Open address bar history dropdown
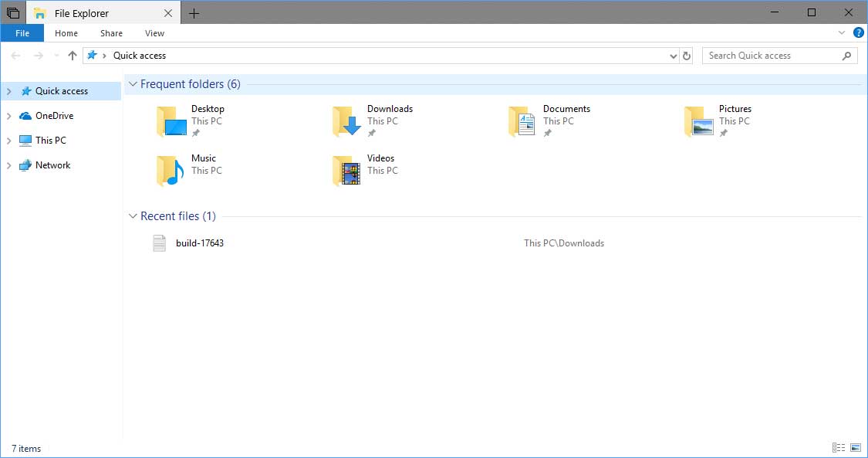 tap(673, 56)
